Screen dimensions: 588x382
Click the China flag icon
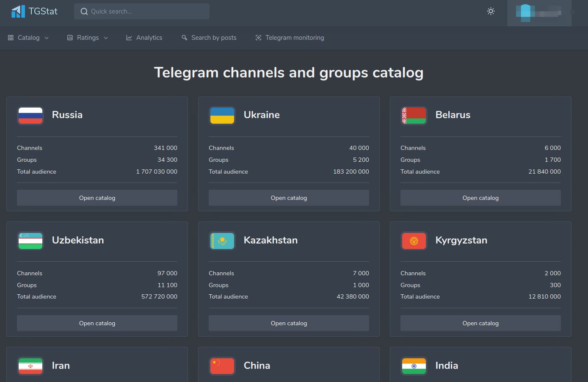click(222, 366)
